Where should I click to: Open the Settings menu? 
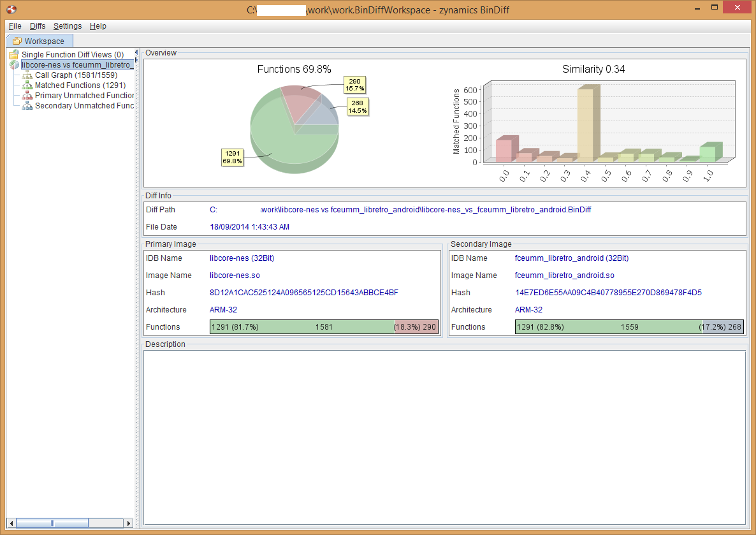click(68, 26)
